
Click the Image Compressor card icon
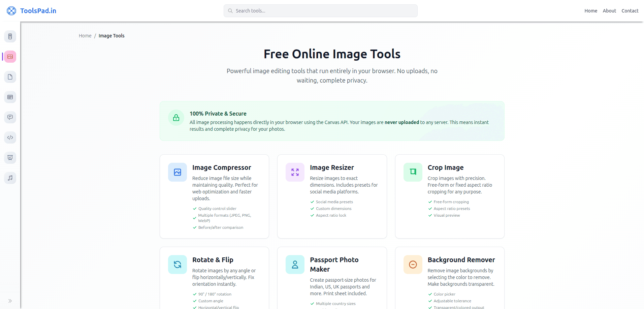coord(177,172)
